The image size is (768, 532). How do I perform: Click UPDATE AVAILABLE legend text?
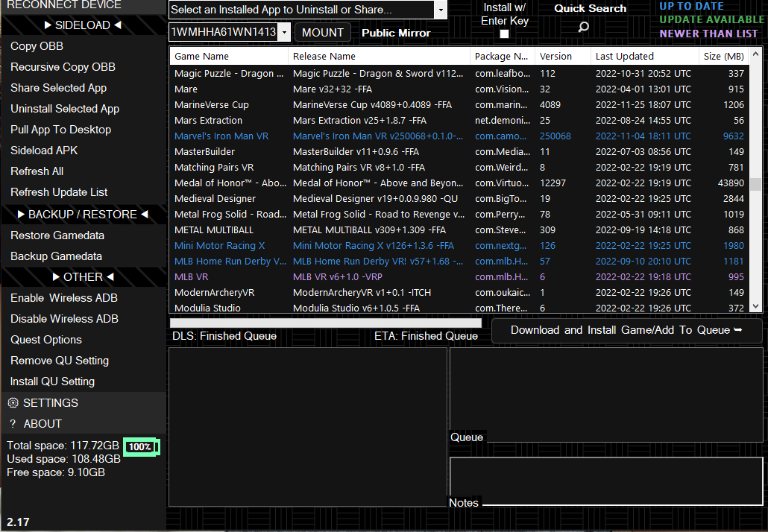click(x=711, y=19)
